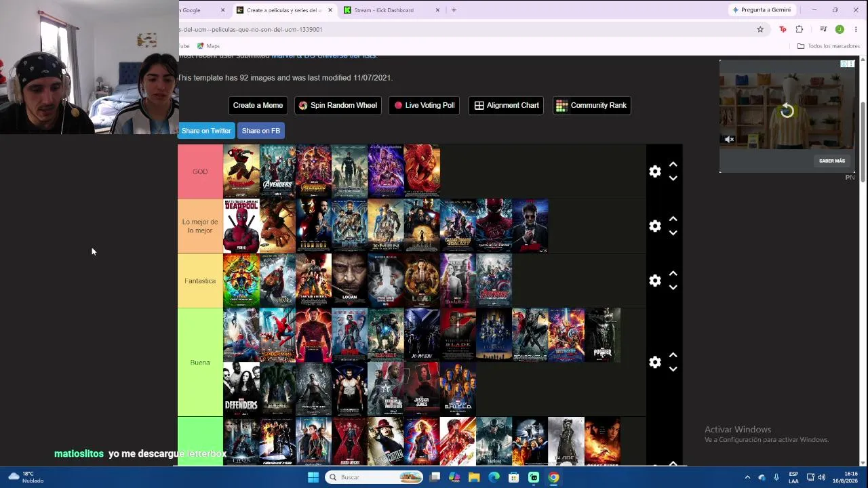Close the Kick Dashboard tab
Screen dimensions: 868x488
[x=437, y=10]
